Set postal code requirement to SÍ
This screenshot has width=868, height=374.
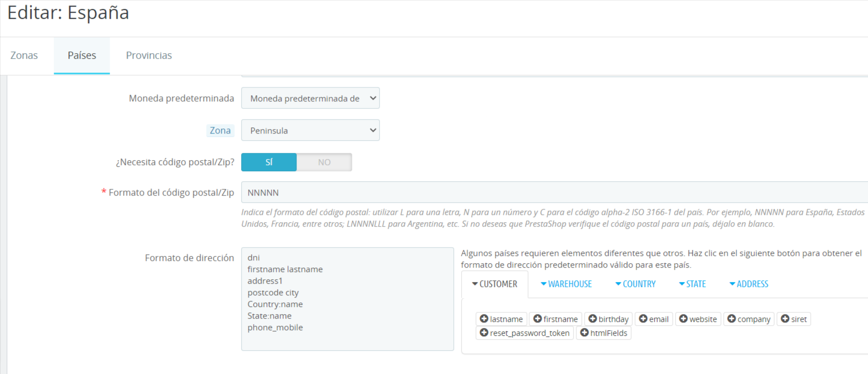tap(269, 162)
